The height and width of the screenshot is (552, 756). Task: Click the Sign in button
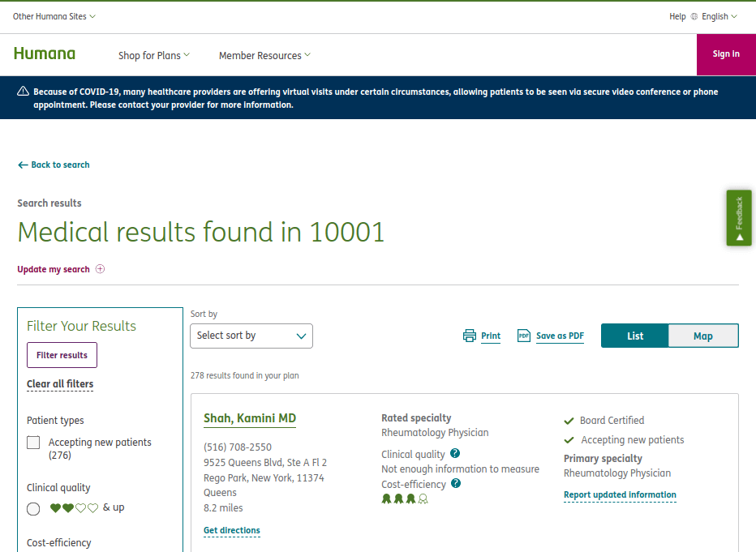click(x=726, y=54)
